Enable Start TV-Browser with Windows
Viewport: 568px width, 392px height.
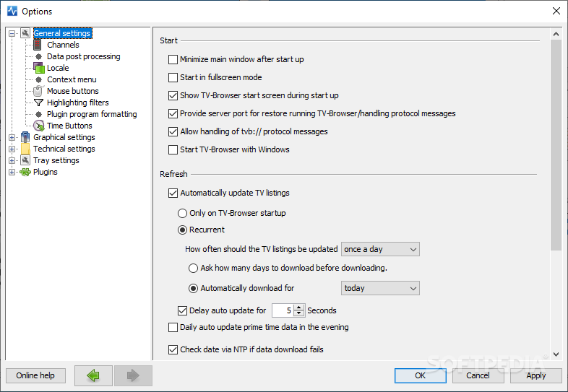[173, 150]
